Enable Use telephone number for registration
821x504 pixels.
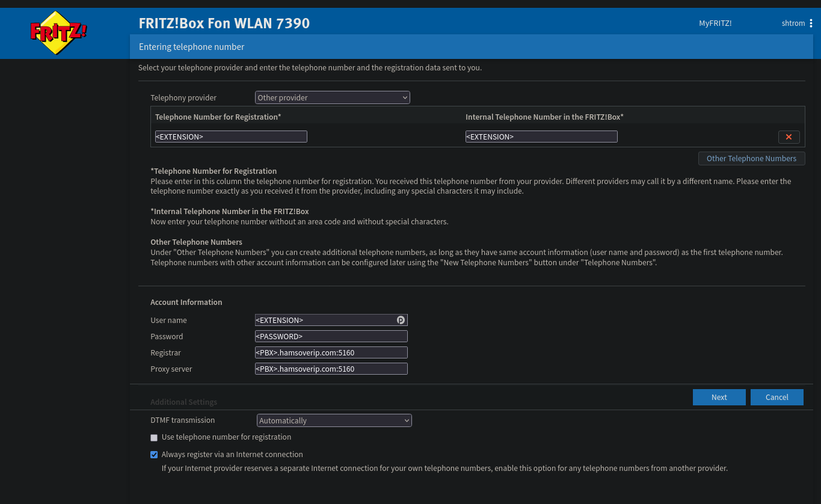click(x=154, y=438)
